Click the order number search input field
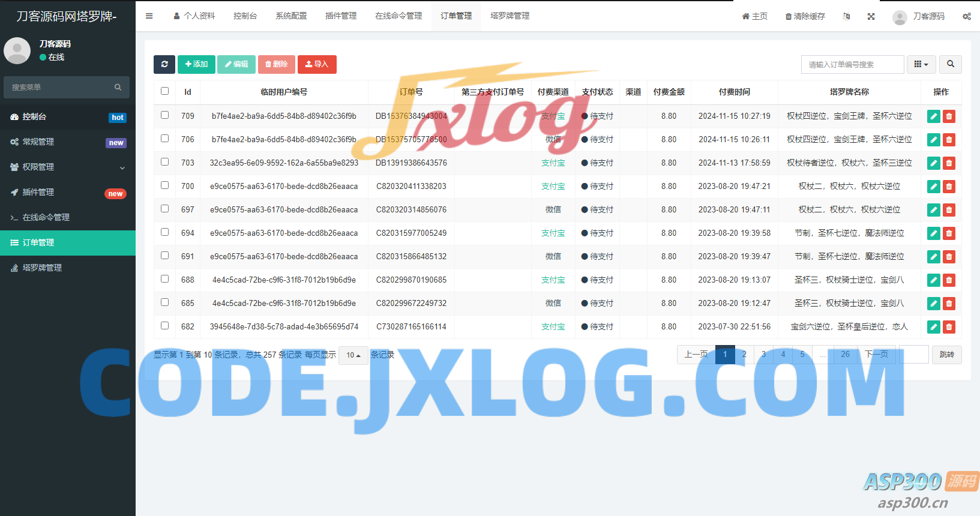This screenshot has width=980, height=516. (x=852, y=64)
